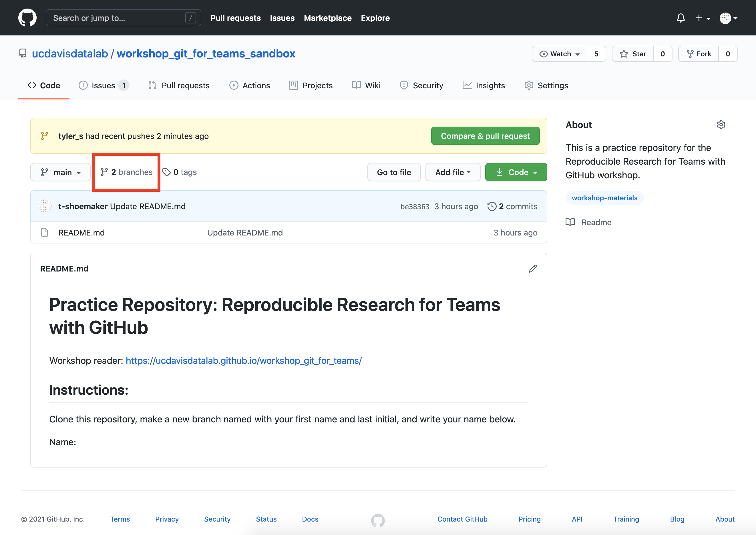This screenshot has height=535, width=756.
Task: Open the footer Terms link
Action: [120, 519]
